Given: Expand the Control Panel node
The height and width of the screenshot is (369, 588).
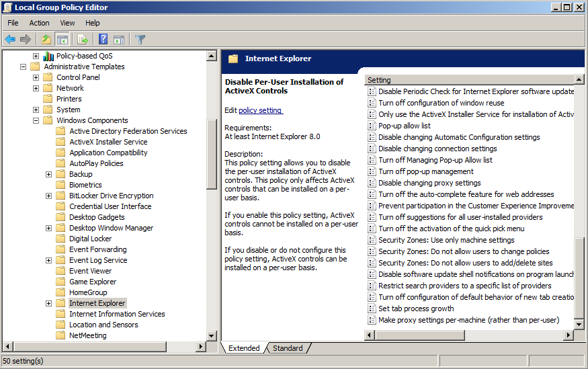Looking at the screenshot, I should [36, 77].
